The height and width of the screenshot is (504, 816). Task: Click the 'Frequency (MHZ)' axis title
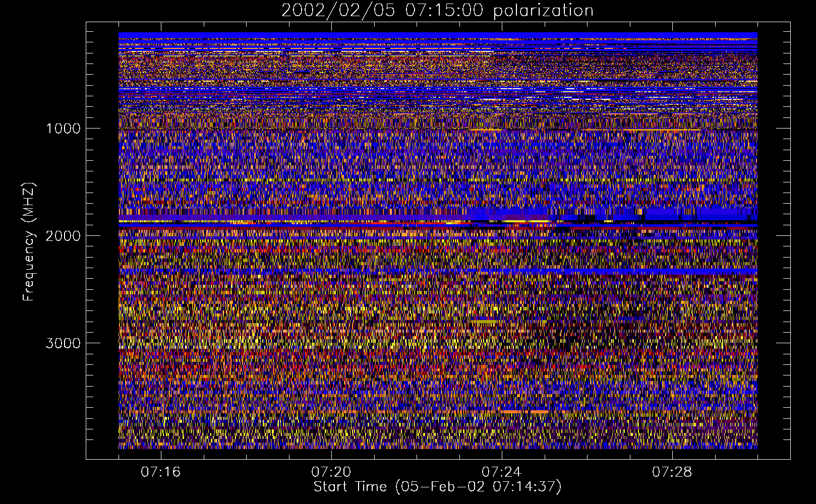[x=29, y=242]
